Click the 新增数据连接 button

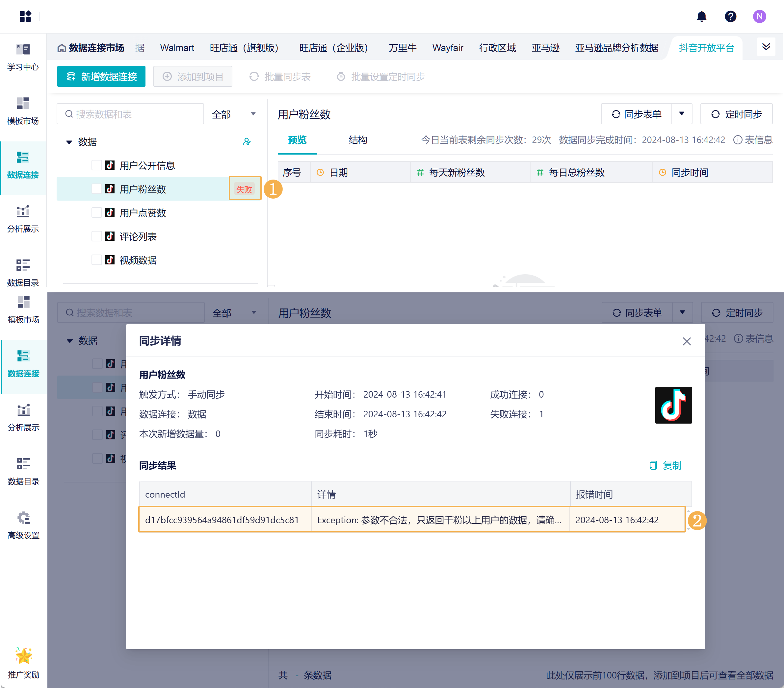click(101, 77)
